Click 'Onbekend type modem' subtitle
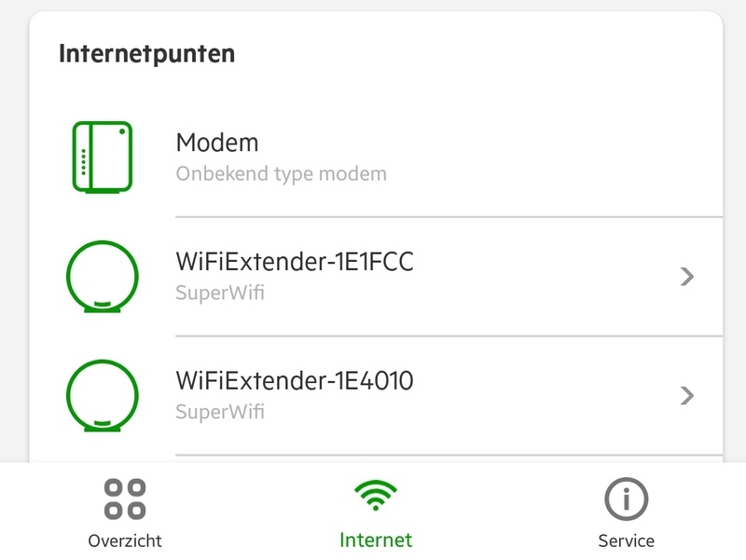 (x=281, y=174)
